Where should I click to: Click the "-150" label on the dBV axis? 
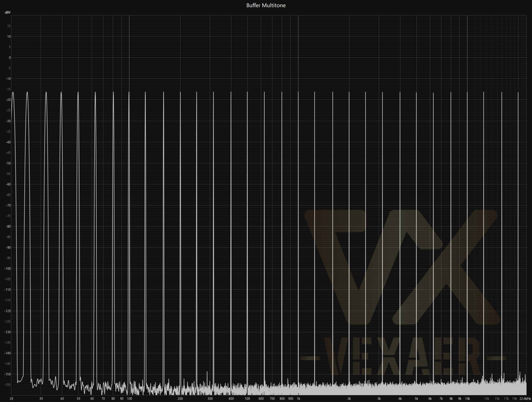point(7,374)
